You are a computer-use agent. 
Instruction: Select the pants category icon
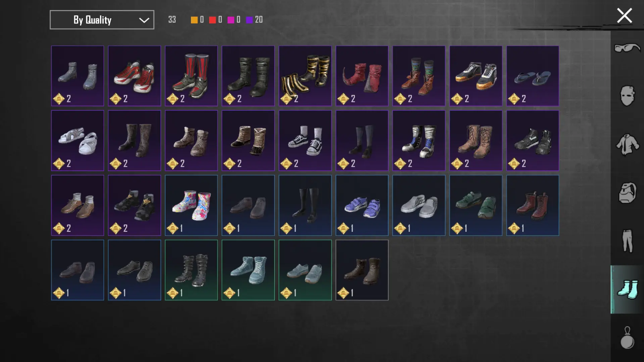click(x=627, y=241)
